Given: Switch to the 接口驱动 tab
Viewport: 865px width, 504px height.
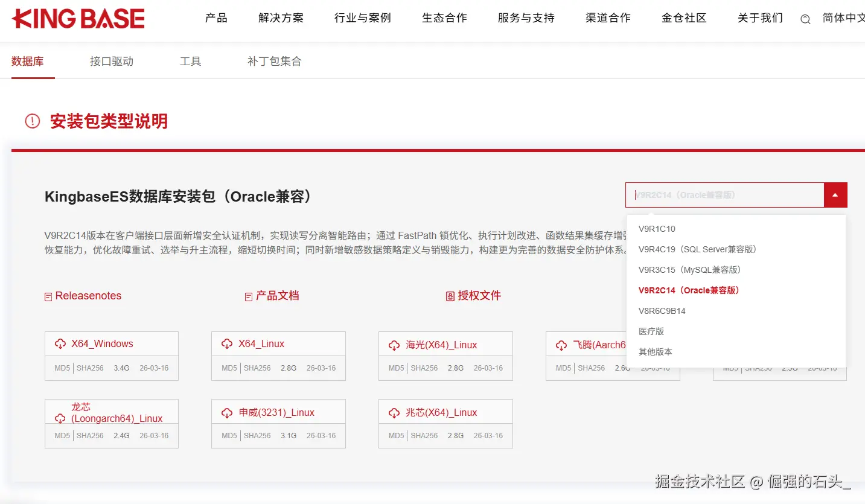Looking at the screenshot, I should (x=112, y=61).
